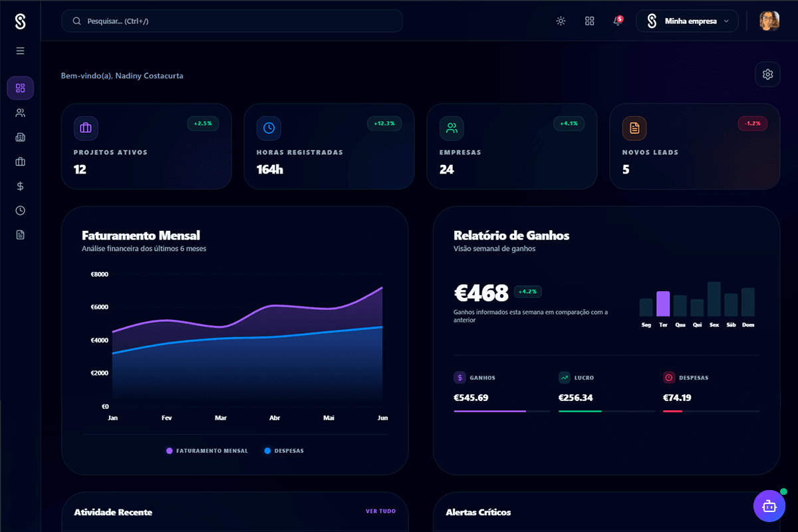This screenshot has height=532, width=798.
Task: Toggle Despesas legend series in chart
Action: click(x=284, y=451)
